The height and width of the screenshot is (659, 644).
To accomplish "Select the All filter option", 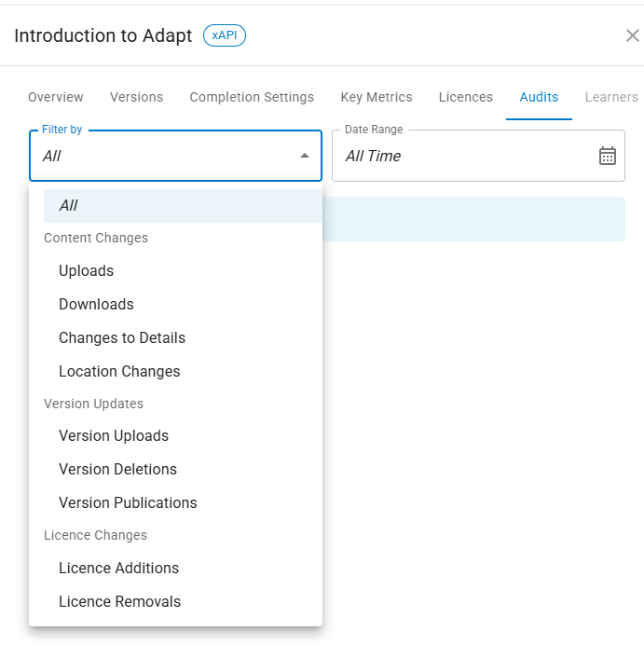I will coord(68,205).
